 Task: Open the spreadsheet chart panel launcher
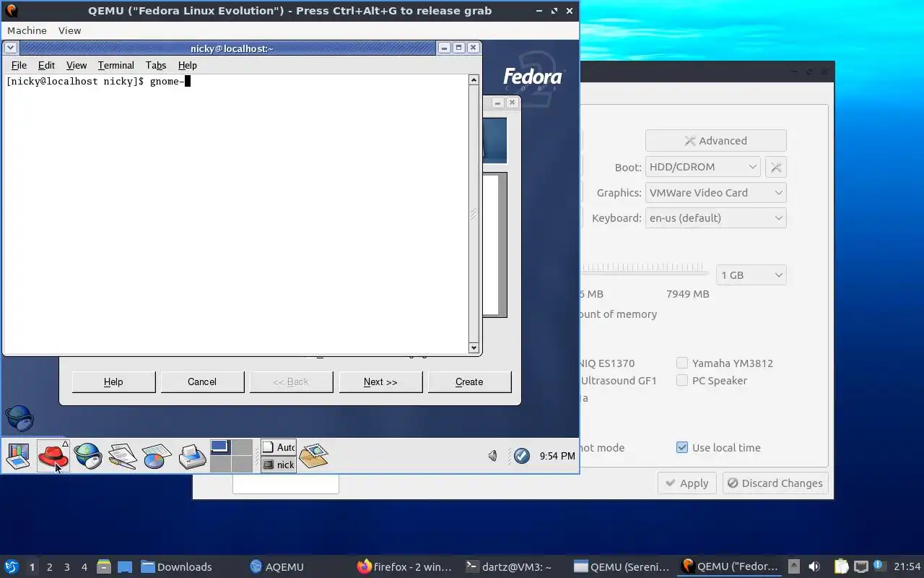157,456
